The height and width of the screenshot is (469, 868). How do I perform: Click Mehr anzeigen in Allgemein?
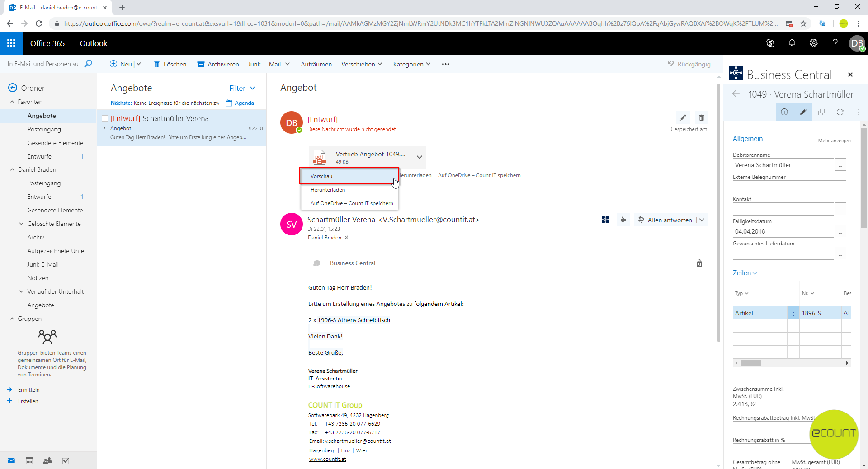[834, 141]
